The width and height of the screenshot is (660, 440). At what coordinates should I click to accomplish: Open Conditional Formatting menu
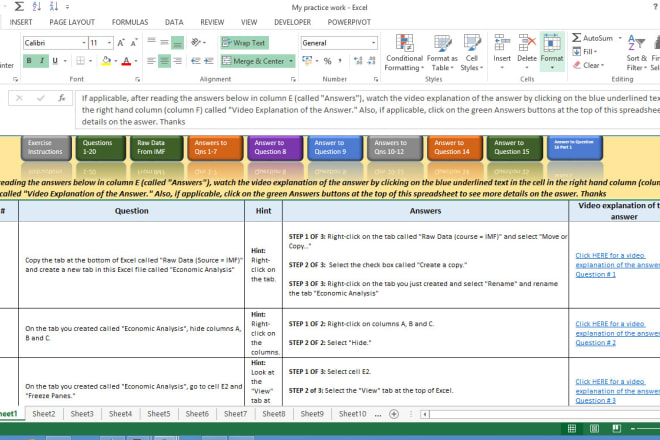[405, 53]
